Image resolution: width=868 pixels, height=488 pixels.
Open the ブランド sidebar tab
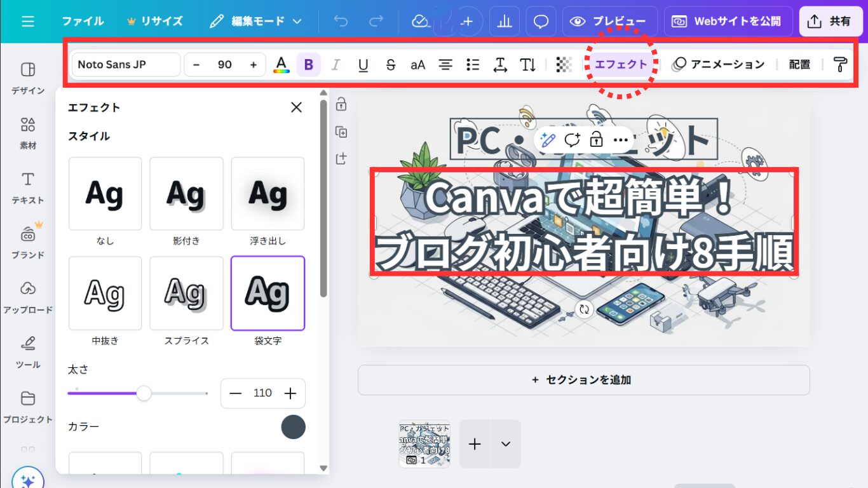click(28, 242)
